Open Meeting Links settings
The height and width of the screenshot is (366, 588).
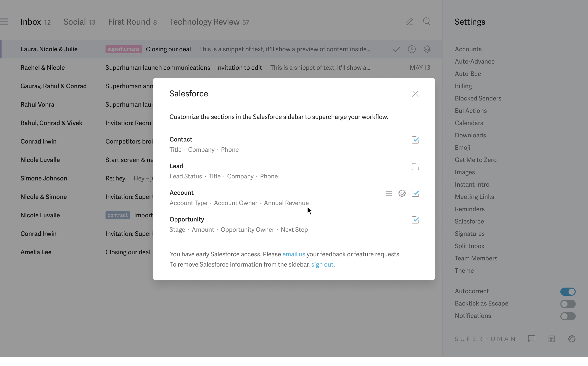click(x=474, y=197)
